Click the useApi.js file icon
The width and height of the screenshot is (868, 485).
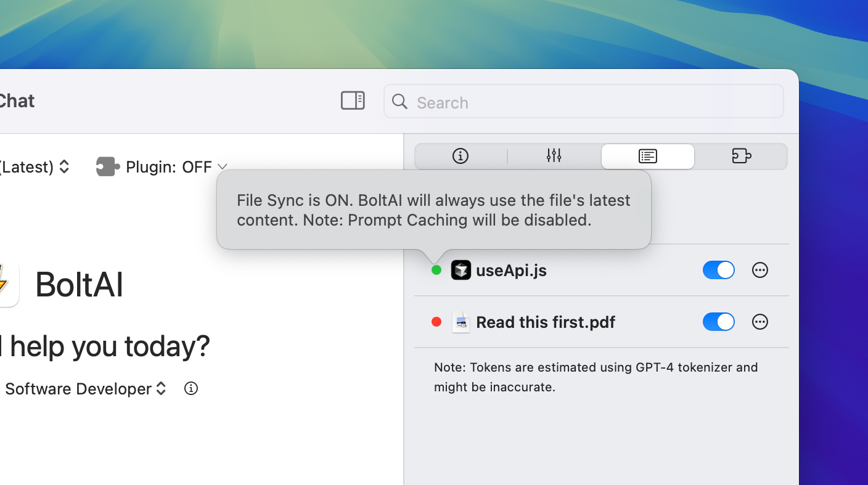pos(461,270)
